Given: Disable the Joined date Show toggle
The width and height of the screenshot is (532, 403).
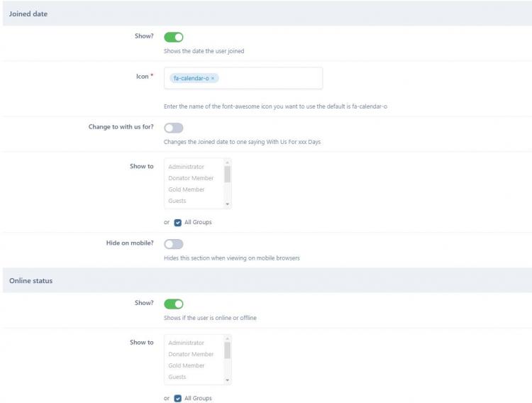Looking at the screenshot, I should point(174,37).
